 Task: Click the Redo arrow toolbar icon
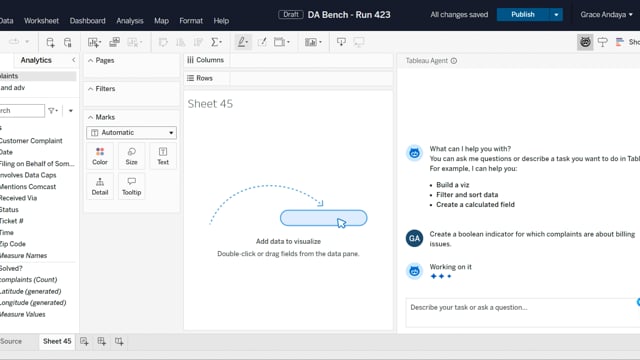14,42
